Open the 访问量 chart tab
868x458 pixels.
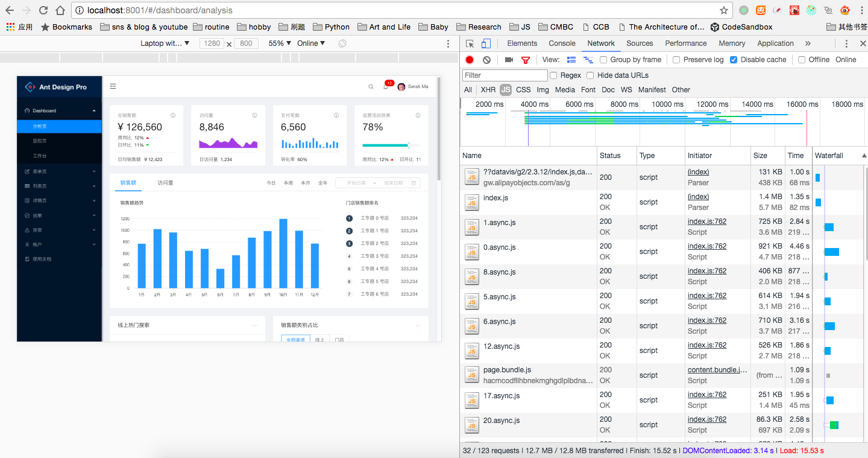tap(166, 183)
